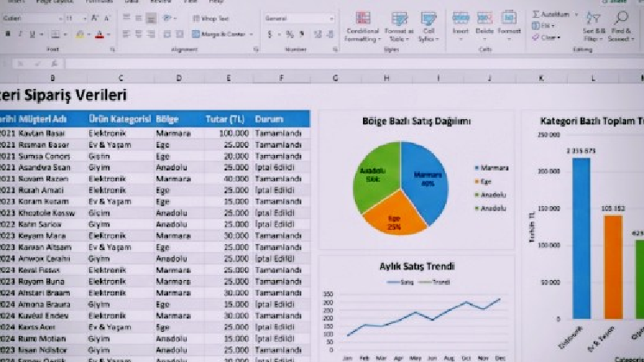Open Format as Table gallery
644x362 pixels.
[x=399, y=27]
